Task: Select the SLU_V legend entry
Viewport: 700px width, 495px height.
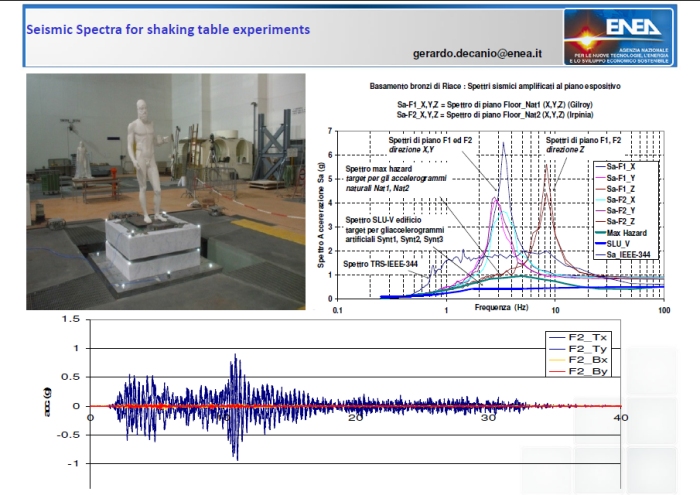Action: tap(628, 244)
